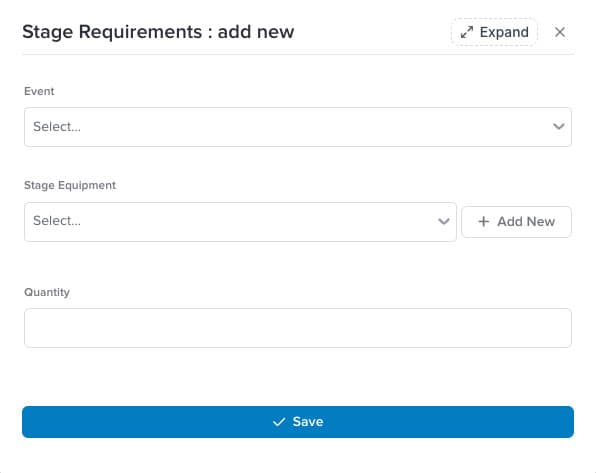The height and width of the screenshot is (473, 596).
Task: Save the new stage requirement
Action: pyautogui.click(x=298, y=422)
